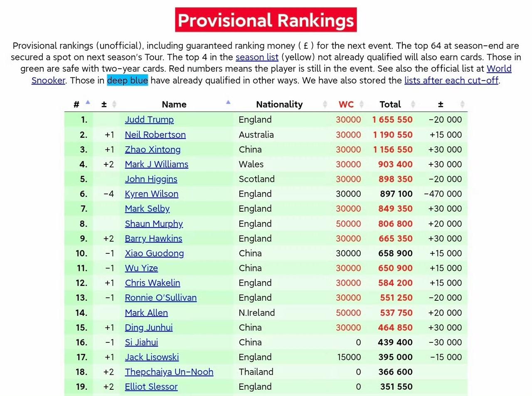Viewport: 532px width, 396px height.
Task: Click Kyren Wilson's name link
Action: coord(151,194)
